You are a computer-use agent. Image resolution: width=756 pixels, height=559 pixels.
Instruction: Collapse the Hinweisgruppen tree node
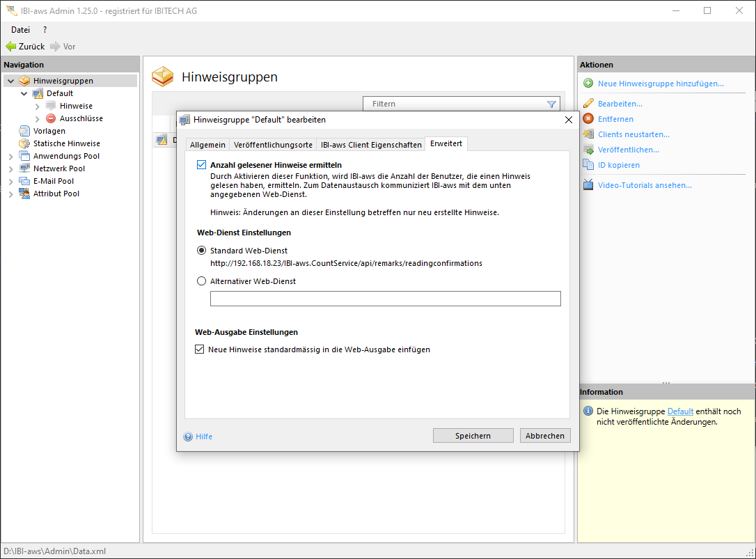[10, 81]
